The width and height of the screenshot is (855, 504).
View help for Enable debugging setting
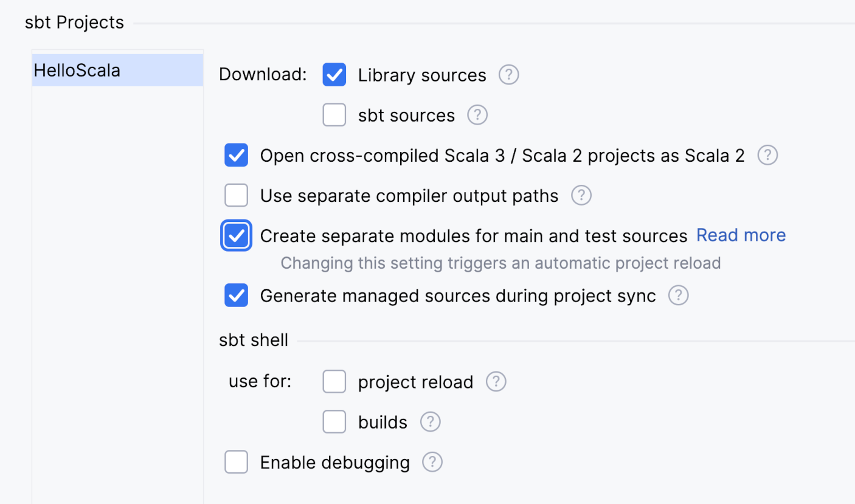click(432, 462)
